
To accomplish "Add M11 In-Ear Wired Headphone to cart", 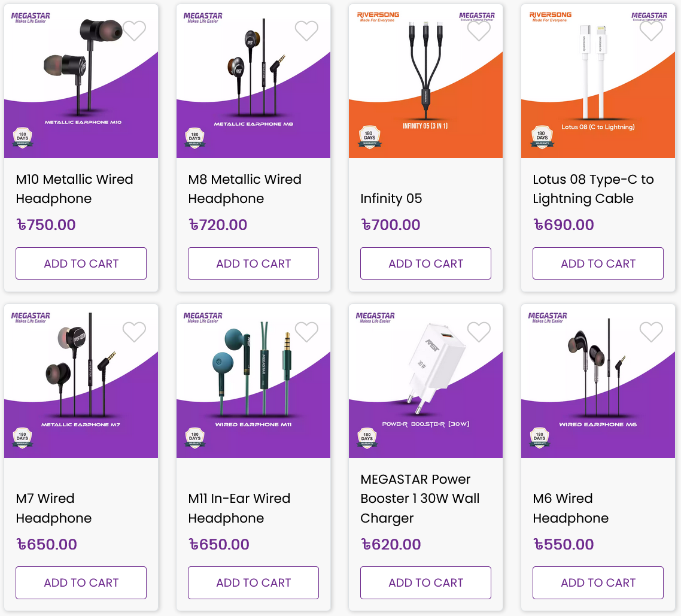I will click(x=253, y=582).
